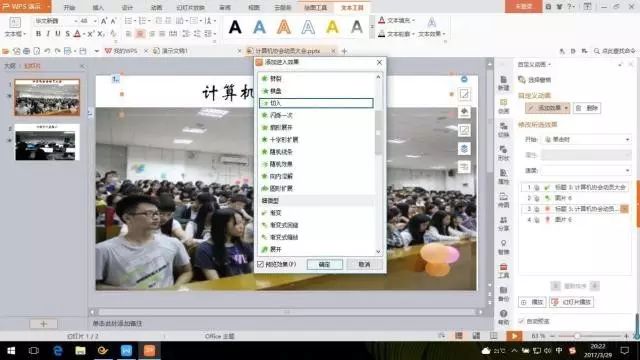Select yellow A text style
Image resolution: width=640 pixels, height=360 pixels.
(333, 27)
